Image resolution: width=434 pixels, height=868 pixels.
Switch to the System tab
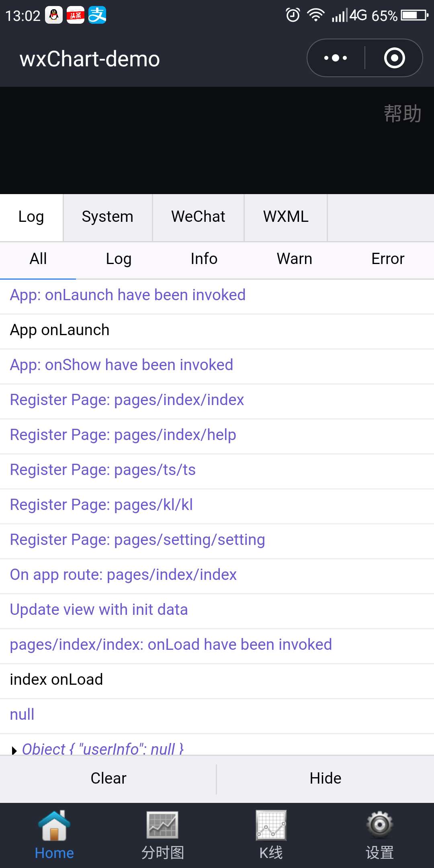107,217
